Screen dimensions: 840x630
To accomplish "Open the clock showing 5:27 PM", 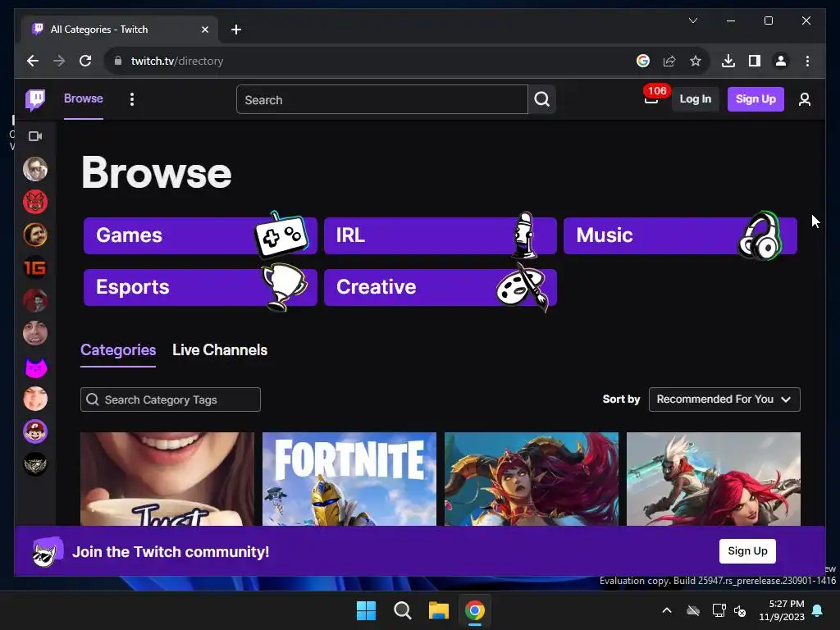I will [781, 610].
